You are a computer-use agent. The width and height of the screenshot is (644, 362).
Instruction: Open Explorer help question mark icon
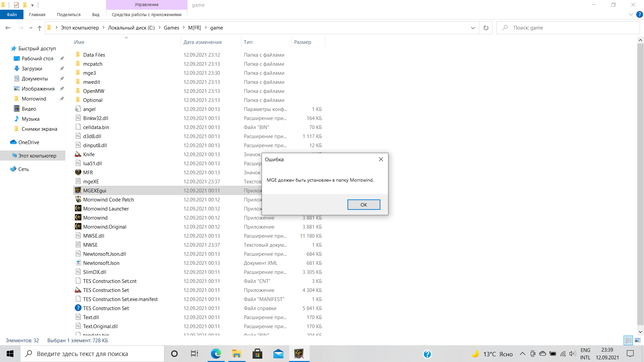(639, 14)
